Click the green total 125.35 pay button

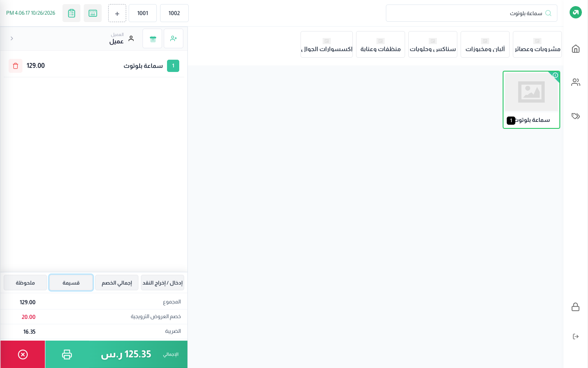[x=116, y=354]
